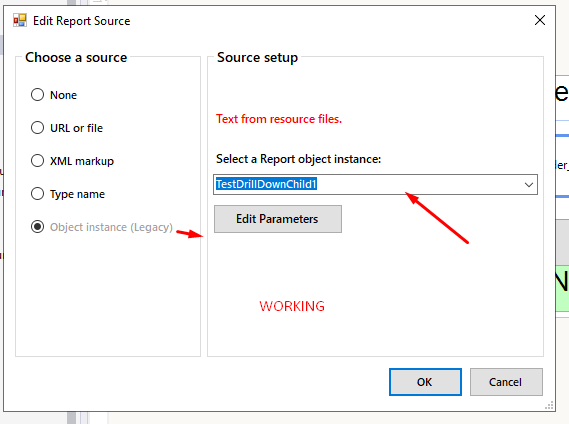Click the Choose a source group heading
The height and width of the screenshot is (424, 569).
[76, 57]
